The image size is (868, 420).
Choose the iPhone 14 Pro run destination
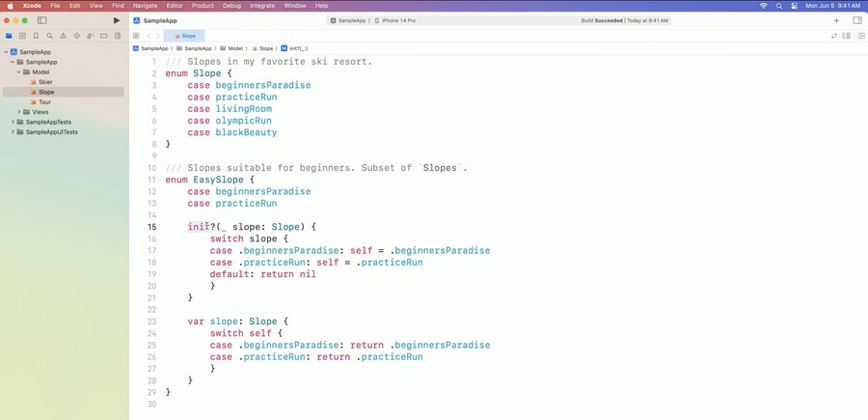click(x=395, y=20)
